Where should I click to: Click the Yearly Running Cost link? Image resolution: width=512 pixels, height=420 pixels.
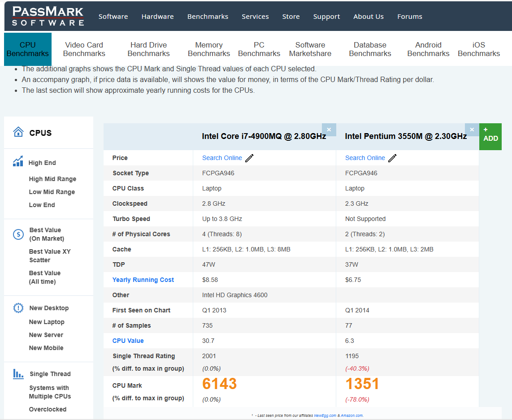pyautogui.click(x=143, y=280)
